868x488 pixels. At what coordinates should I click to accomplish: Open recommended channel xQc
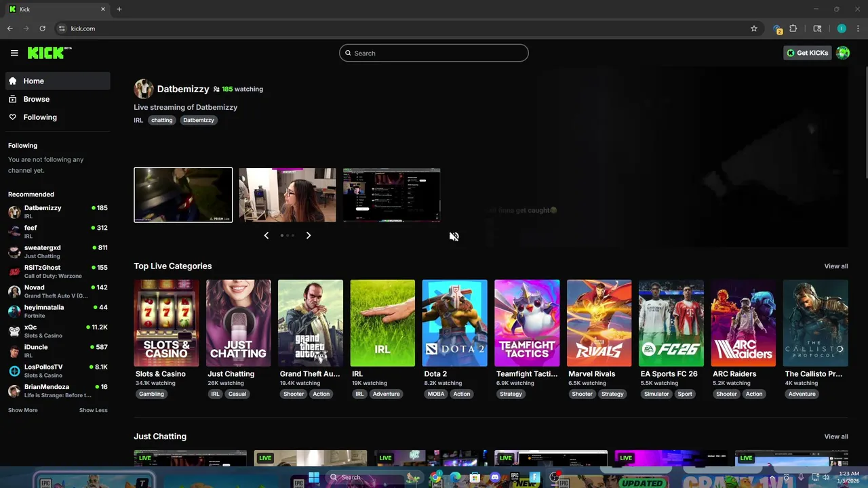(58, 331)
